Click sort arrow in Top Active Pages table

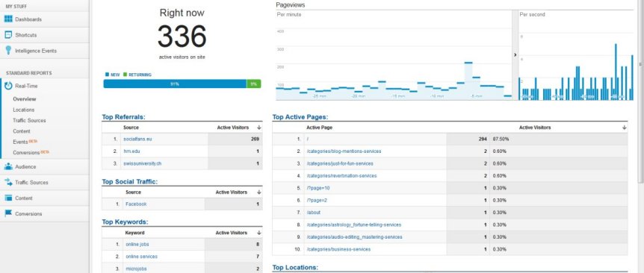tap(625, 128)
